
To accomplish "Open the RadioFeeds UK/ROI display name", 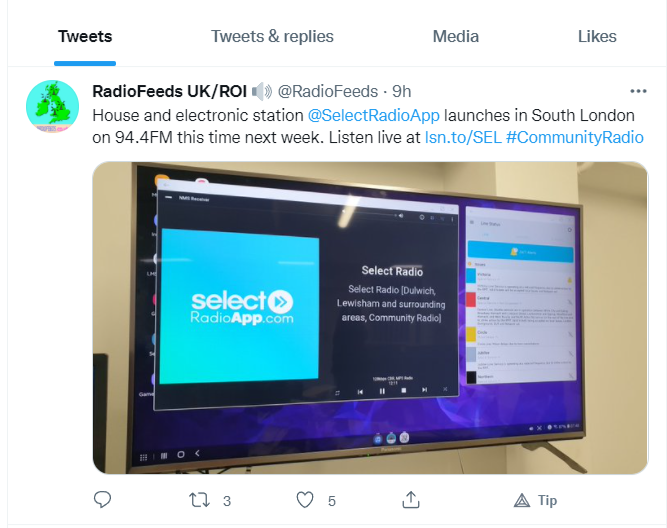I will pyautogui.click(x=169, y=91).
